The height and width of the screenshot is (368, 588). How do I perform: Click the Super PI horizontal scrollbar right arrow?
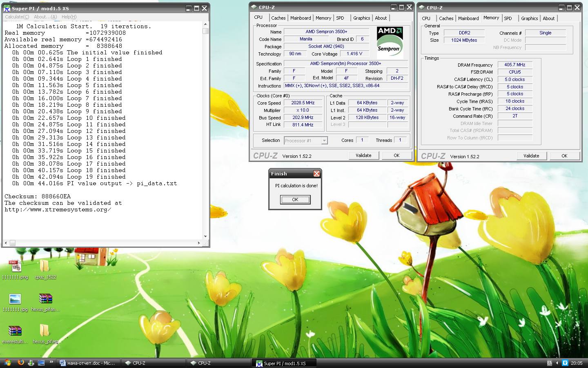(x=199, y=243)
